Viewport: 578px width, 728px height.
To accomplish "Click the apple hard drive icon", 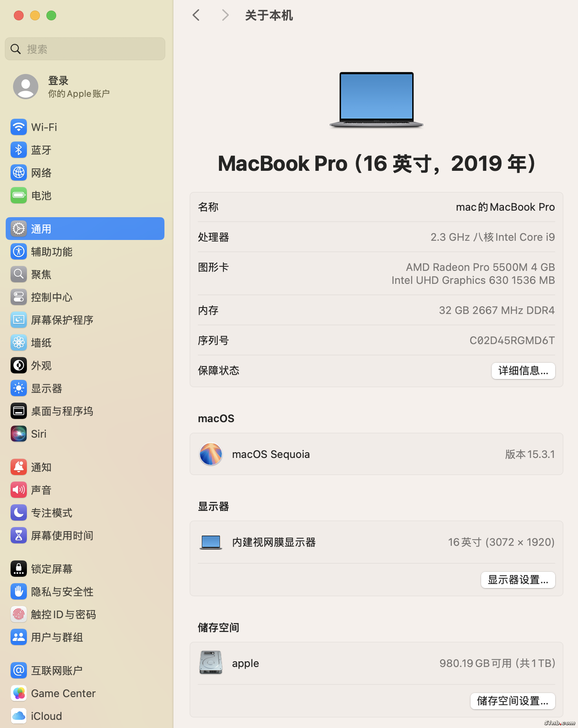I will tap(211, 663).
